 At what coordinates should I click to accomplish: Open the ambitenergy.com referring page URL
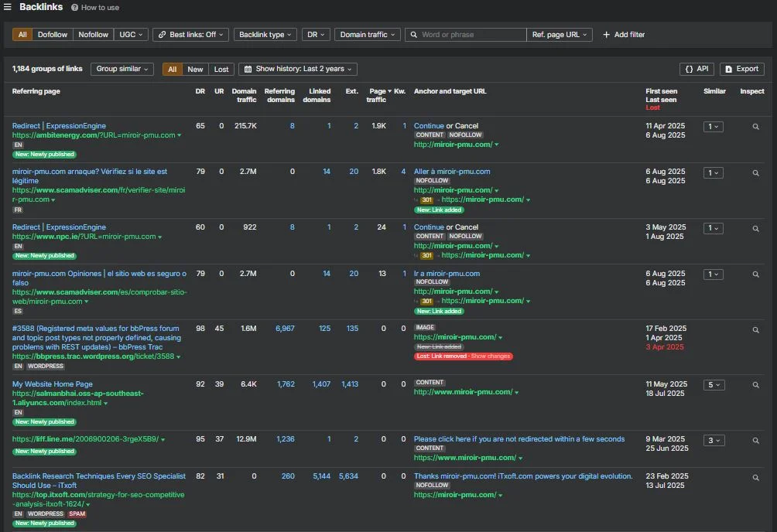(94, 135)
